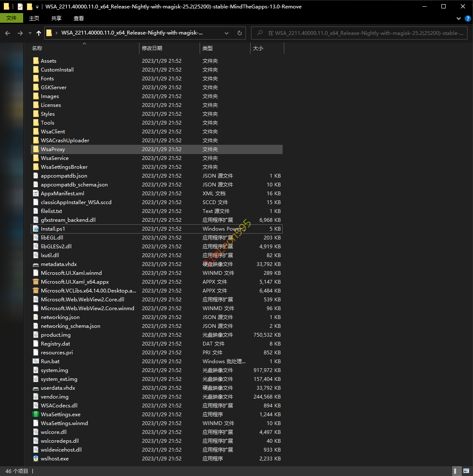Switch to large icons view in status bar
Image resolution: width=473 pixels, height=476 pixels.
[x=466, y=471]
